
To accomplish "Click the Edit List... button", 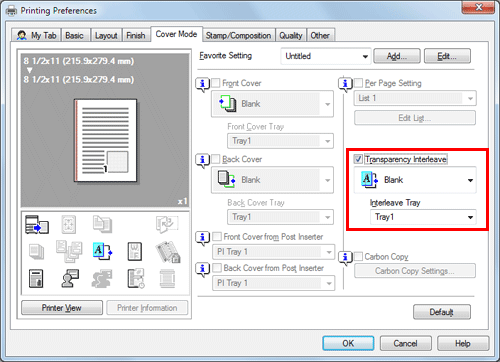I will (x=415, y=118).
